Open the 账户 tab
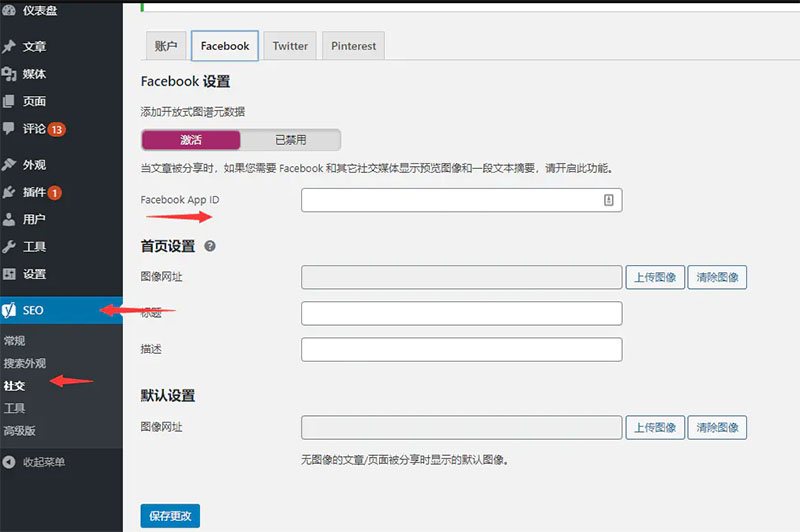This screenshot has height=532, width=800. point(166,46)
